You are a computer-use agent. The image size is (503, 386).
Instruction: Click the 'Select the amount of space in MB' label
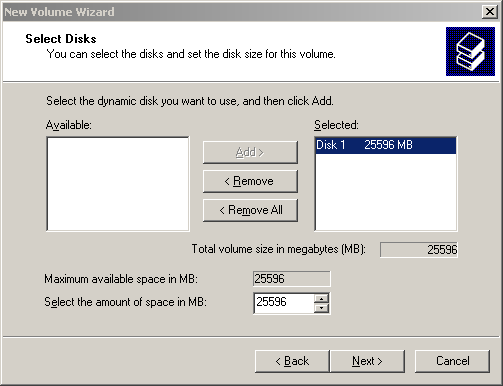(125, 302)
